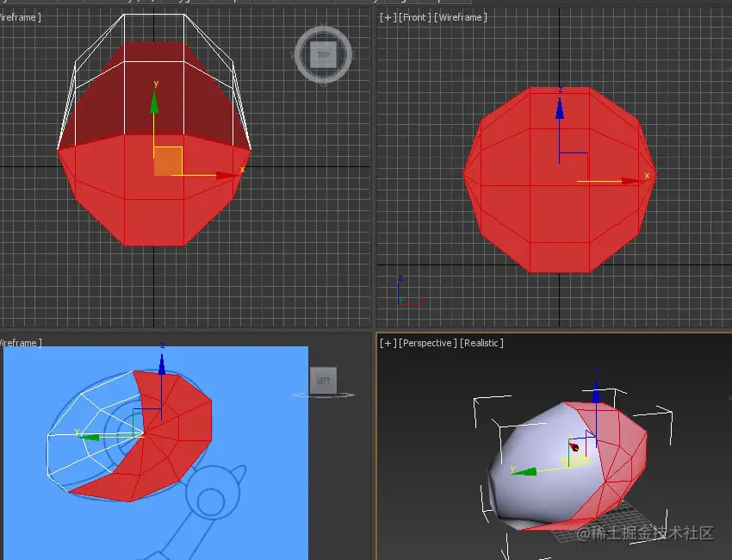Open the Front viewport's [Wireframe] shading menu
This screenshot has width=732, height=560.
tap(461, 17)
